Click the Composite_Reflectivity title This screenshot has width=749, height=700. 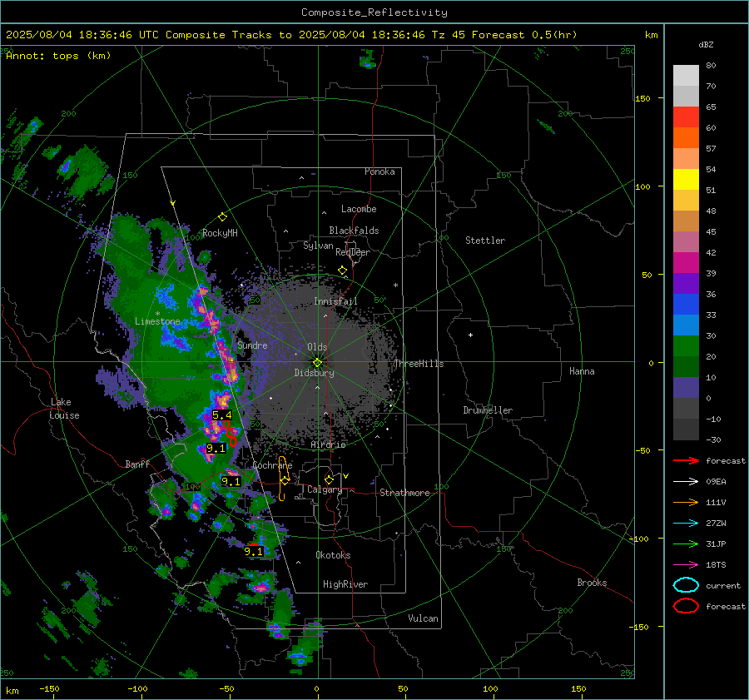374,12
